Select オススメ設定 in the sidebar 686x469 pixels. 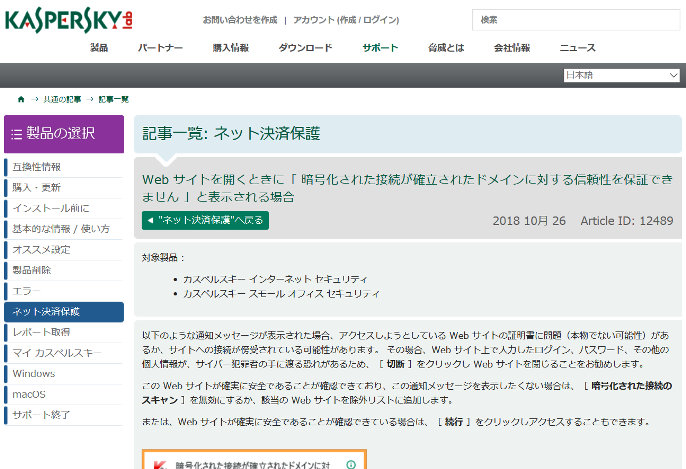63,250
